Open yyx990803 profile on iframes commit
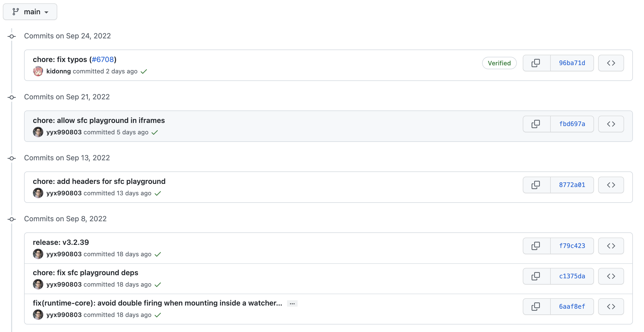644x332 pixels. click(64, 132)
